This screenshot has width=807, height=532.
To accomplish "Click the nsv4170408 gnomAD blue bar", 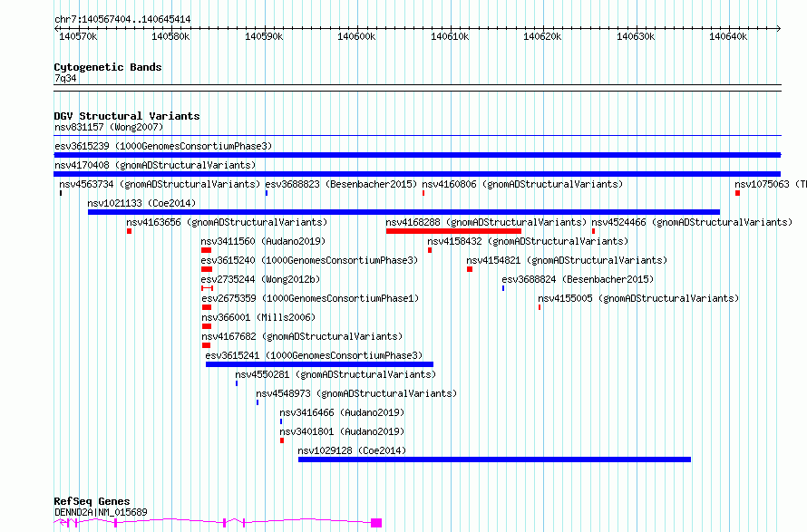I will click(417, 174).
